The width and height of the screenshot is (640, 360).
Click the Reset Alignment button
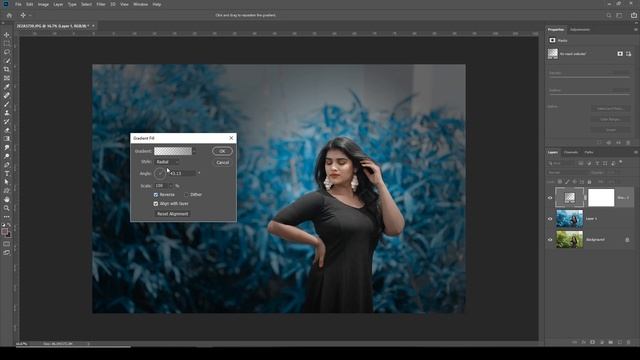tap(173, 214)
